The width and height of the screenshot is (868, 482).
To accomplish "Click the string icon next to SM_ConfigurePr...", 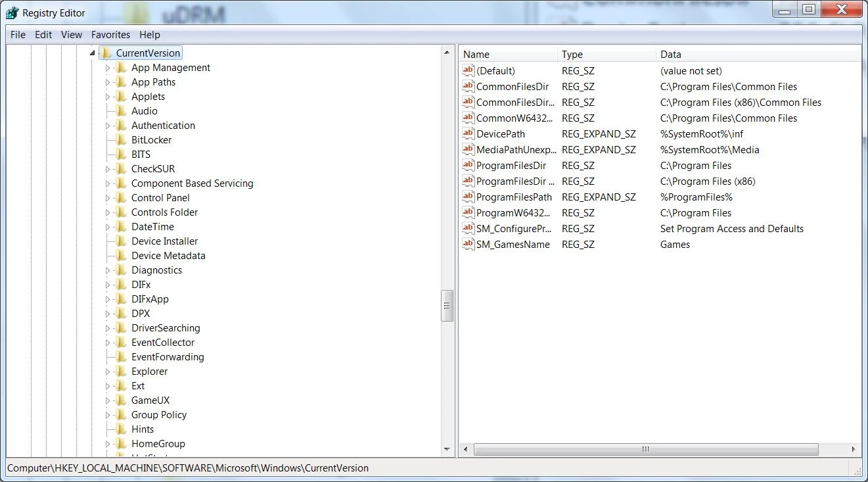I will click(468, 228).
